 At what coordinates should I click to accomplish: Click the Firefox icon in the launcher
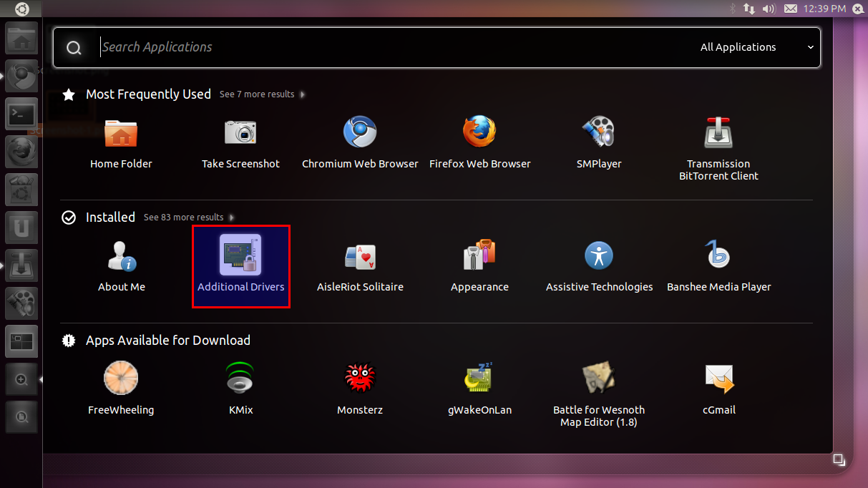click(21, 152)
